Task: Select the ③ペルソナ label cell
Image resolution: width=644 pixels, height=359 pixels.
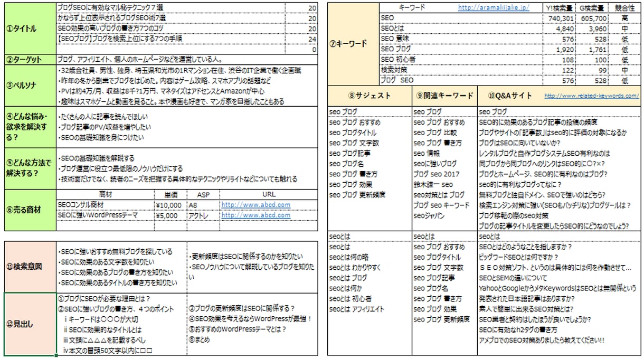Action: [x=30, y=86]
